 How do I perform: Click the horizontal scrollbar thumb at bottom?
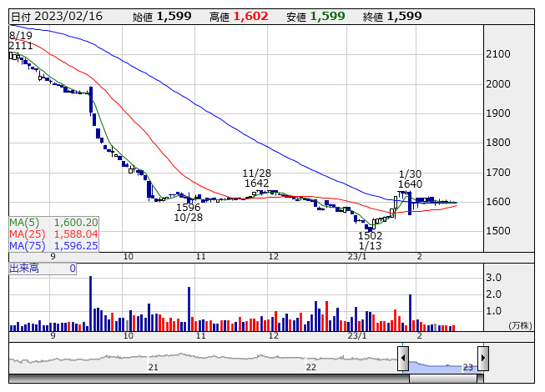point(442,379)
